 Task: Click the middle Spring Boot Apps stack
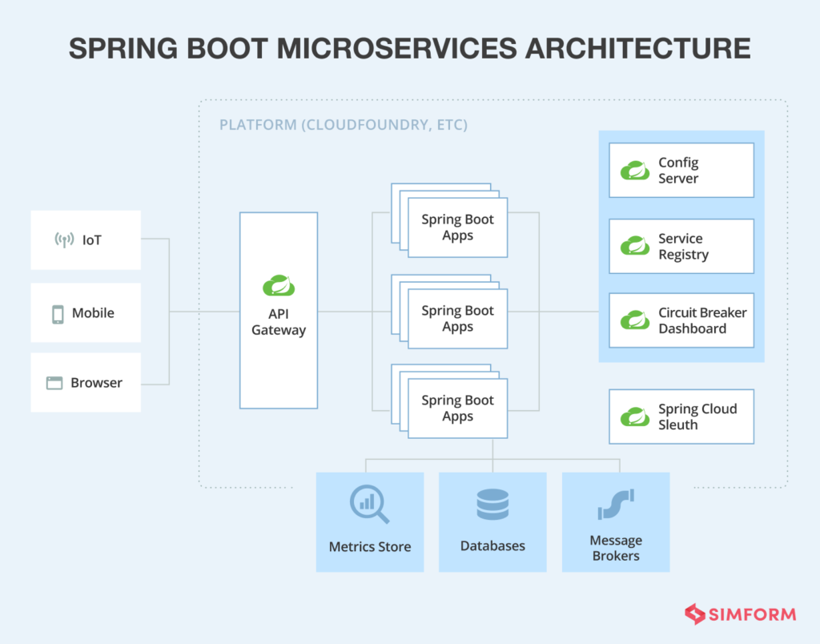pos(457,318)
